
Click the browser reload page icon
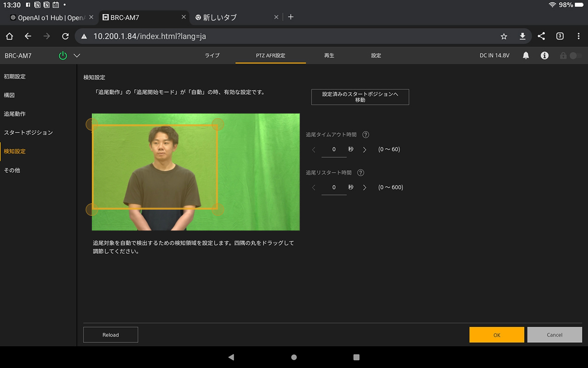(x=65, y=36)
